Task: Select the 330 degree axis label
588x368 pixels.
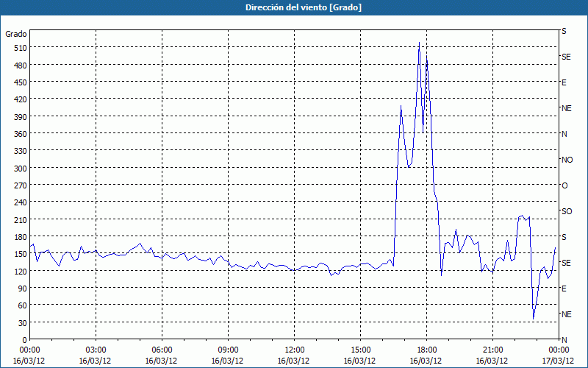Action: (21, 151)
